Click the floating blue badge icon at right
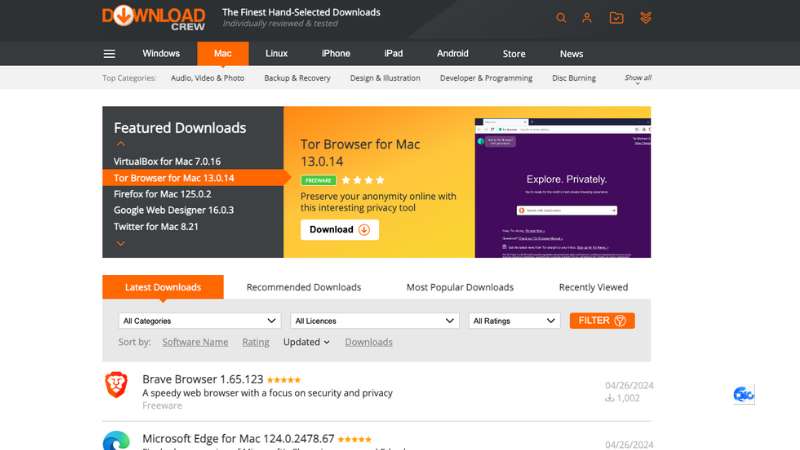The width and height of the screenshot is (800, 450). (x=743, y=394)
